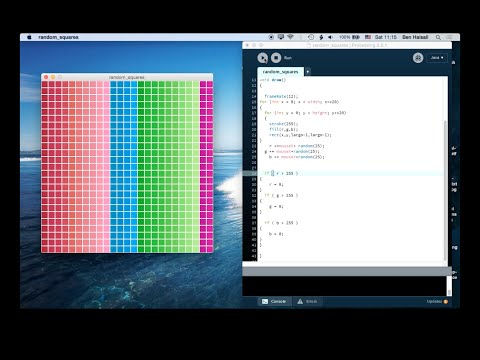Open the Time Machine clock icon
The height and width of the screenshot is (360, 480).
point(311,37)
